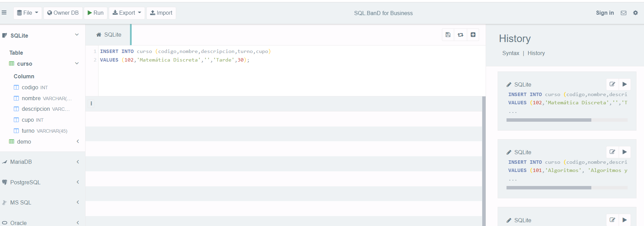Expand the Oracle section
Screen dimensions: 644x226
coord(78,223)
